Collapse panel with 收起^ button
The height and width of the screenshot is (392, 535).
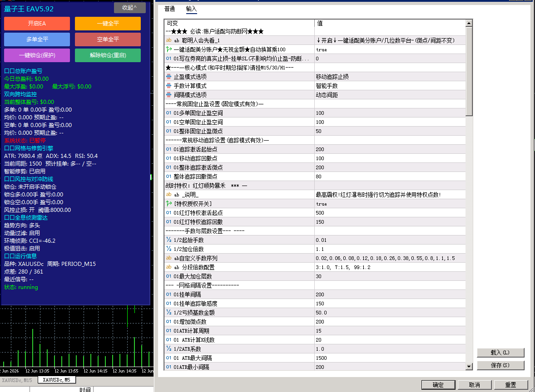(129, 8)
